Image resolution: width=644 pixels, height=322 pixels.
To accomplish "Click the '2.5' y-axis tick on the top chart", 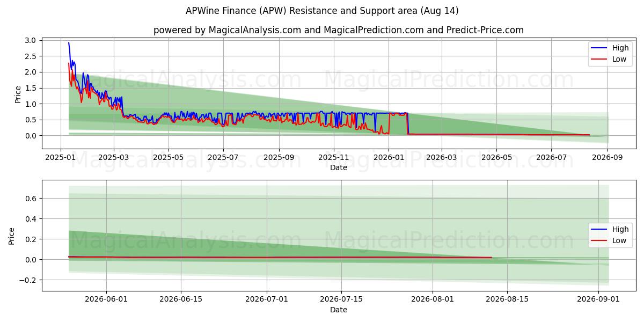I will coord(31,56).
